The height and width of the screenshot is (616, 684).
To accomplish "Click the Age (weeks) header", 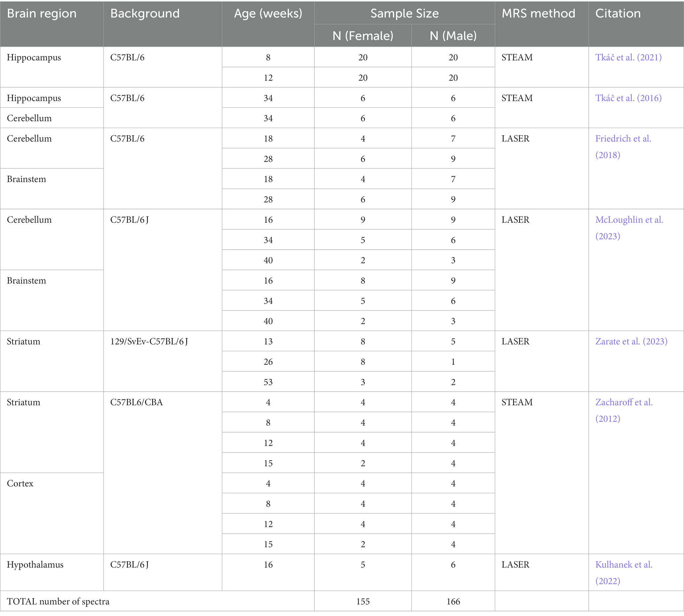I will pos(268,14).
